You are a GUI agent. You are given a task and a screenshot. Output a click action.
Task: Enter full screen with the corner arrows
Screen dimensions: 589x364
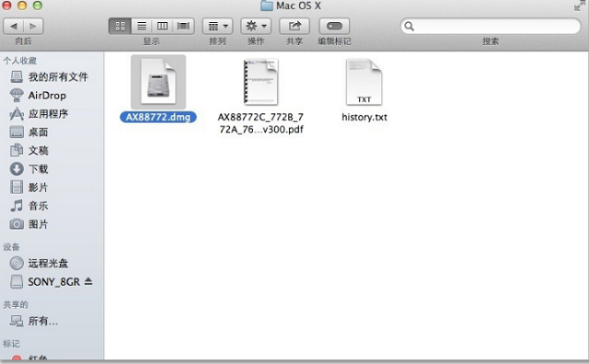(580, 6)
